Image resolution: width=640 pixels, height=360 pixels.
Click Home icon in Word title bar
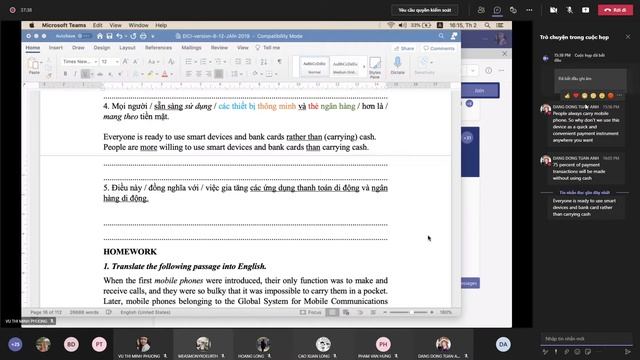click(x=100, y=36)
